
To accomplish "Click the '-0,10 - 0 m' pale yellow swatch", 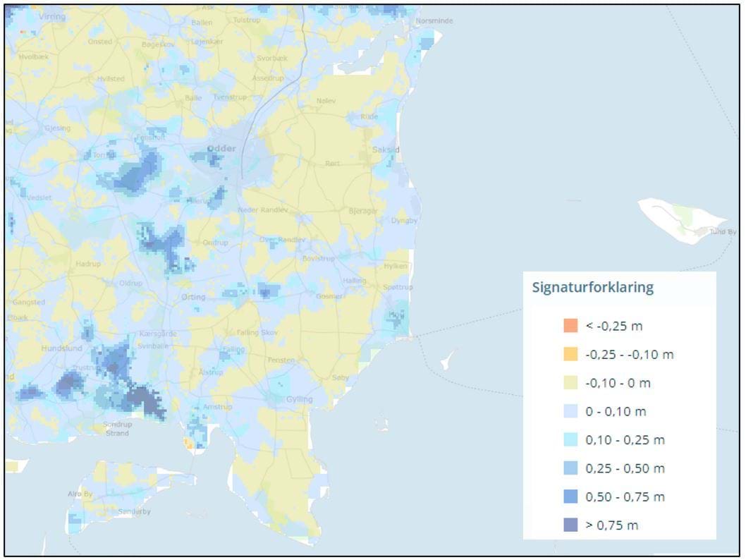I will click(x=570, y=383).
